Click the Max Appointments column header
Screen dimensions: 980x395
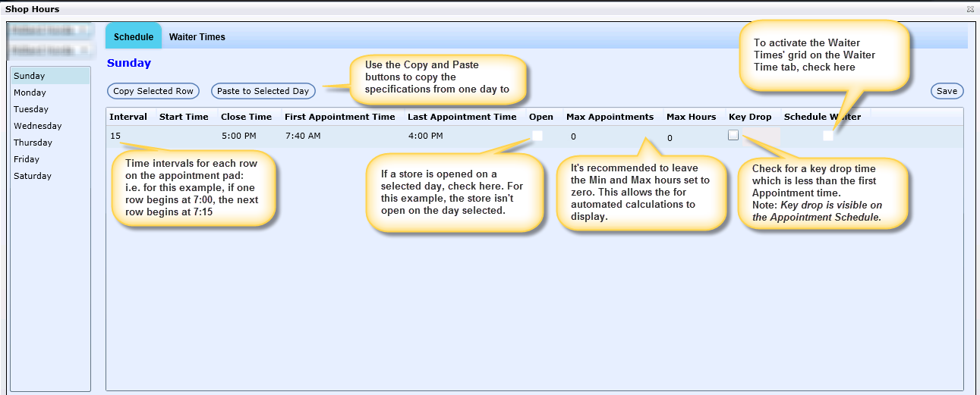tap(610, 117)
